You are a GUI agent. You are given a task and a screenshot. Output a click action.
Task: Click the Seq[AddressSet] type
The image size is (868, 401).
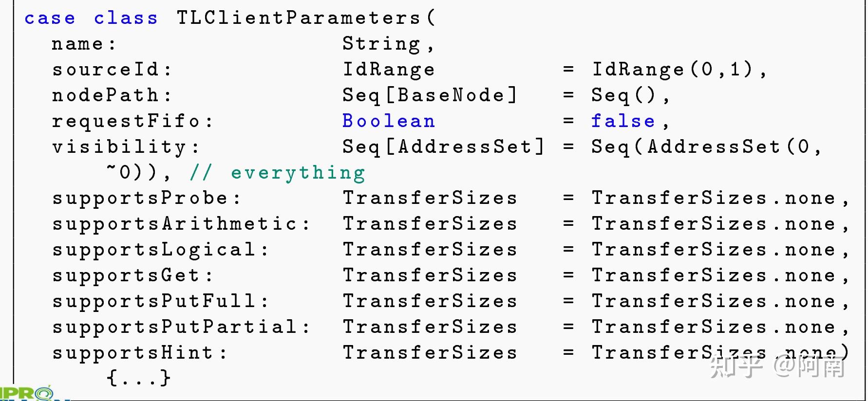tap(443, 147)
